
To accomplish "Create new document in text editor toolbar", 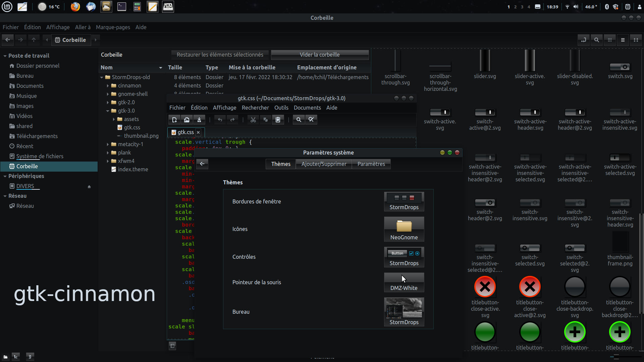I will tap(174, 120).
